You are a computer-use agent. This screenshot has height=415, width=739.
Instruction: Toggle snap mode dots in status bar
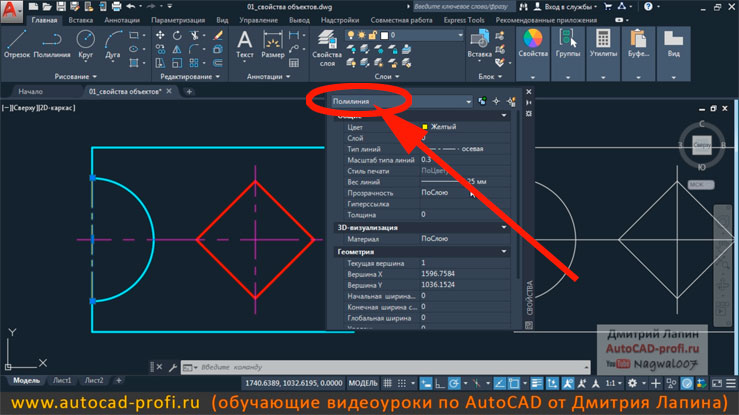click(x=402, y=383)
